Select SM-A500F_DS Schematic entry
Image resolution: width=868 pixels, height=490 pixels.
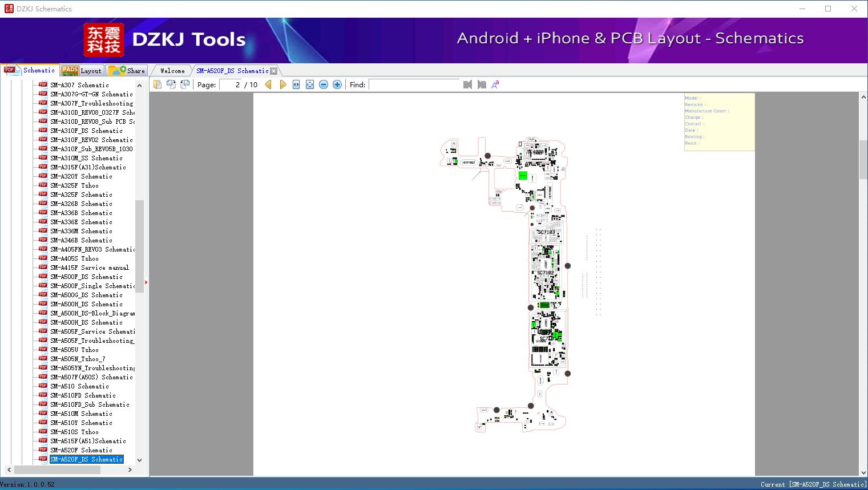(86, 277)
